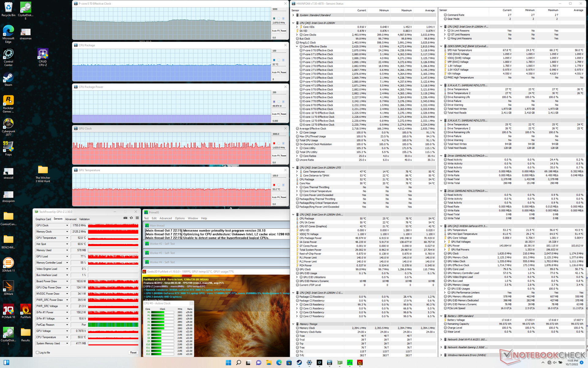Open the Board Power Draw dropdown
Image resolution: width=588 pixels, height=368 pixels.
[x=67, y=281]
